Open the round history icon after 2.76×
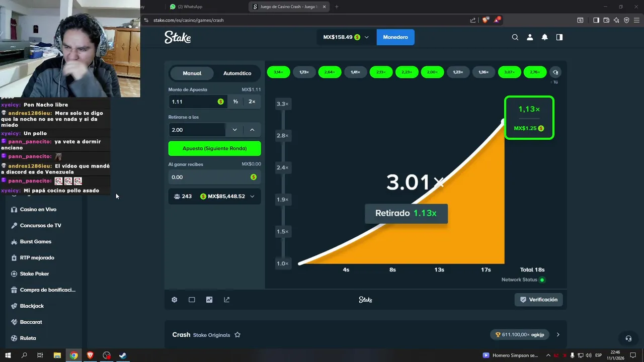This screenshot has height=362, width=644. tap(555, 72)
